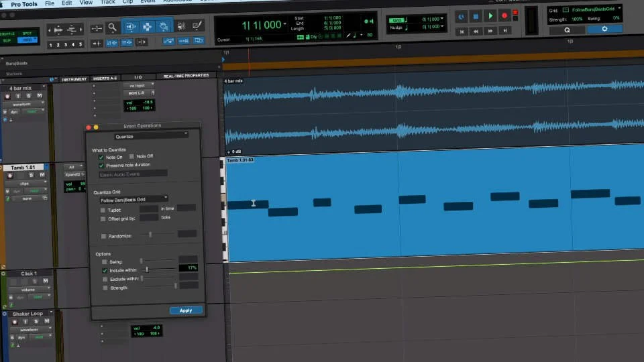
Task: Enable the Swing checkbox
Action: coord(105,262)
